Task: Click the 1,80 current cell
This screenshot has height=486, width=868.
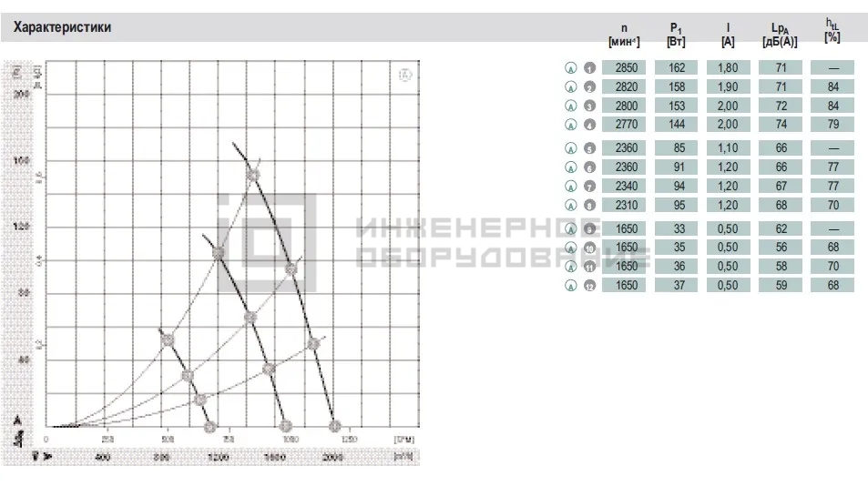Action: 728,68
